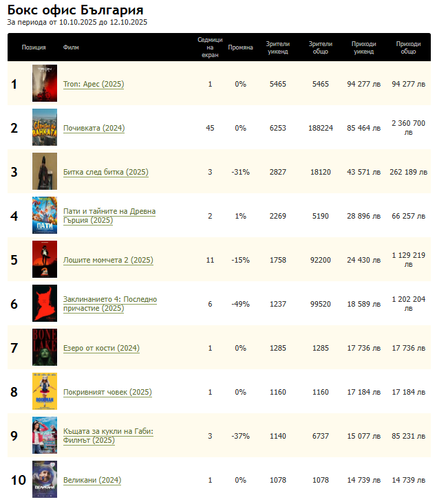Open the Къщата за кукли на Габи poster

pyautogui.click(x=44, y=436)
